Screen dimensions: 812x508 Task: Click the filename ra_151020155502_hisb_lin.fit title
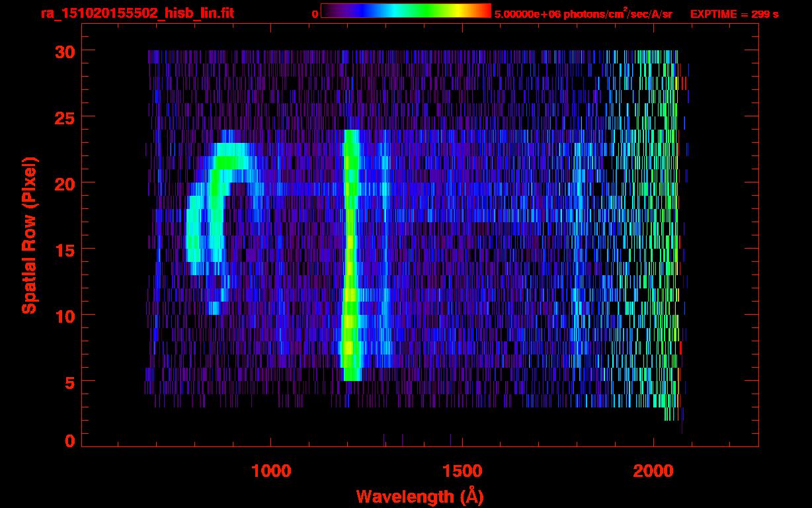coord(138,13)
